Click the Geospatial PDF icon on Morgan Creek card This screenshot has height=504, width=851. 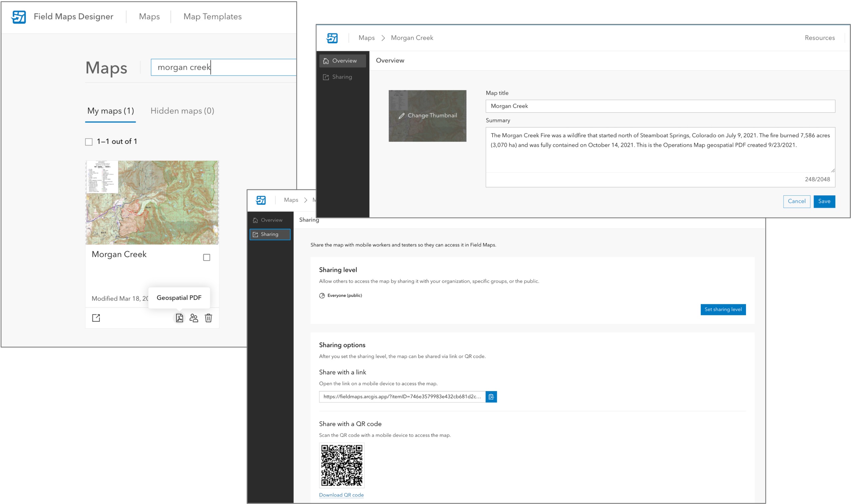(x=179, y=318)
